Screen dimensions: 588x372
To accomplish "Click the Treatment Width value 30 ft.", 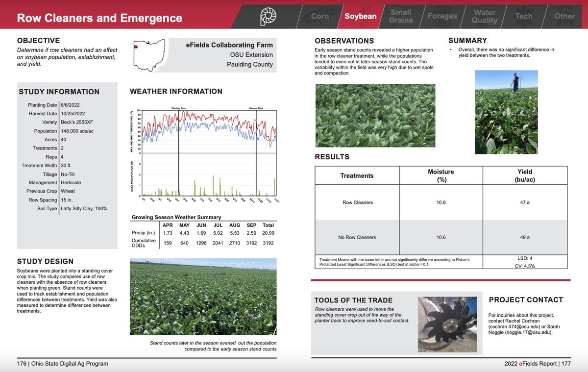I will tap(67, 165).
